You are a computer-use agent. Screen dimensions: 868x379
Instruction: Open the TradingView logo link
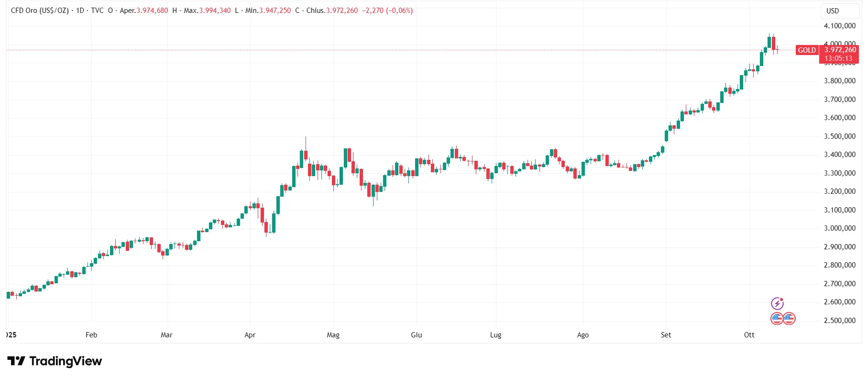pos(55,361)
